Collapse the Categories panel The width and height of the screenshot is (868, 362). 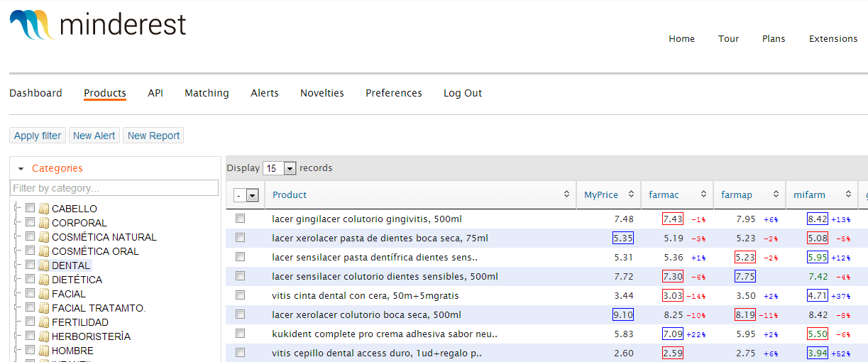pos(21,169)
